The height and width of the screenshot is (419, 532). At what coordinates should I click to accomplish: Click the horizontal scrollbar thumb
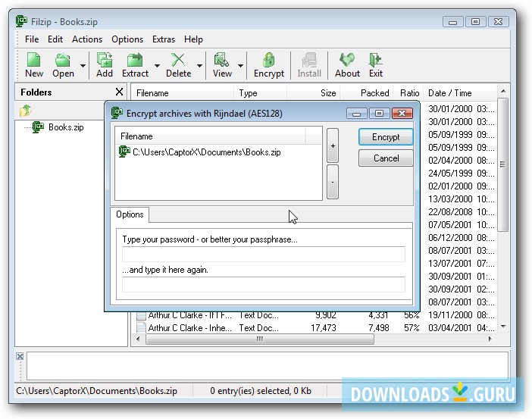(259, 339)
